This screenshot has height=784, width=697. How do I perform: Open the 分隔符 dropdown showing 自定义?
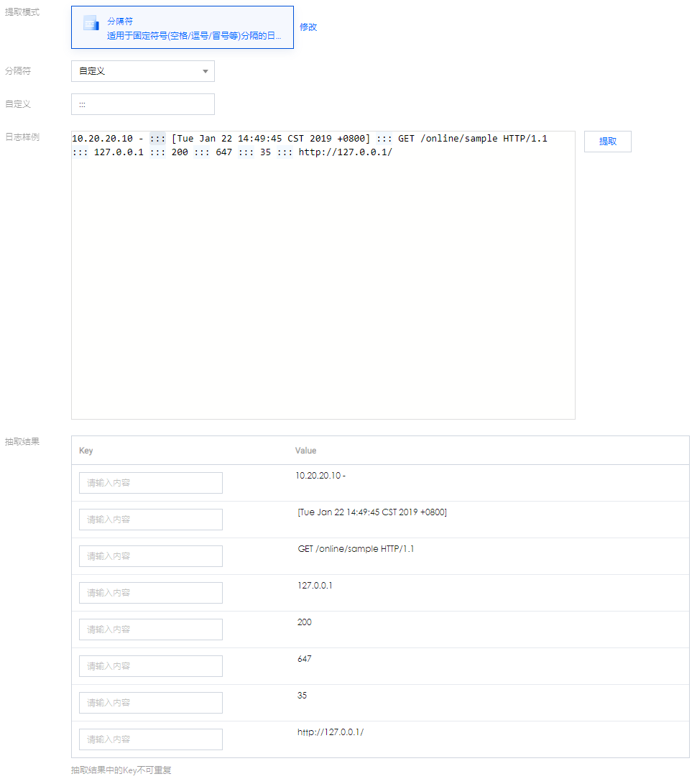tap(142, 71)
